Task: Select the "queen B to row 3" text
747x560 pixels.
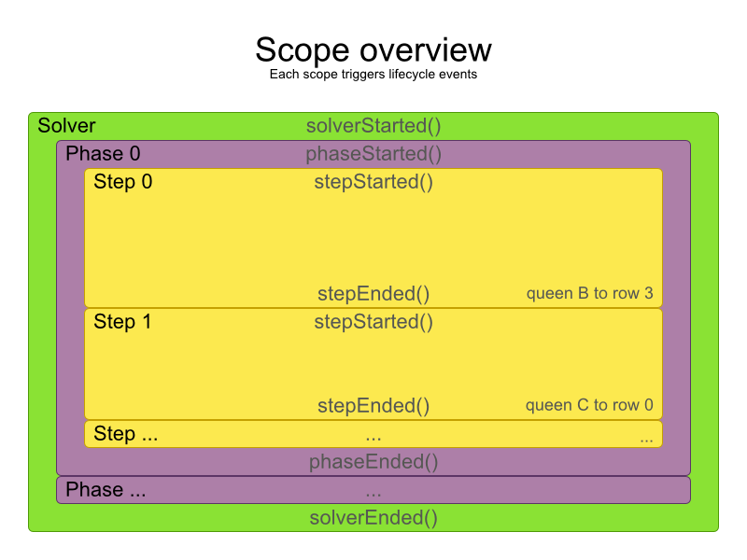Action: [x=589, y=294]
